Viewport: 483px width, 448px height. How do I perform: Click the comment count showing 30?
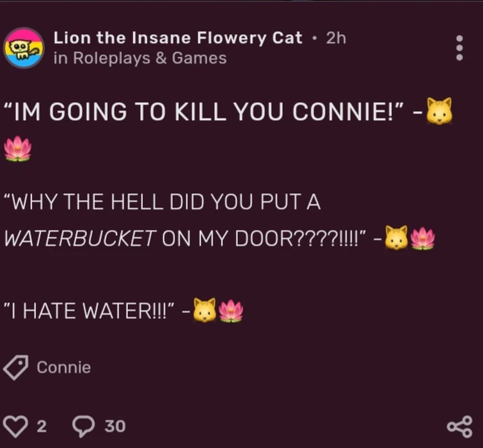pos(115,426)
